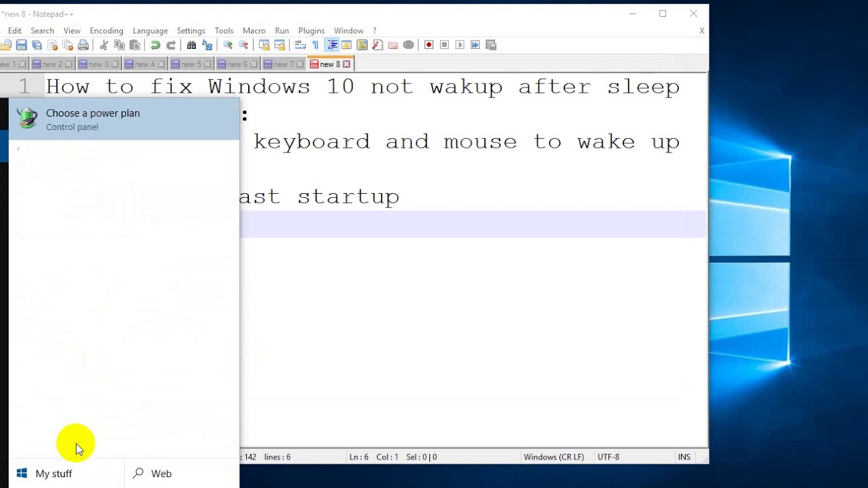
Task: Open the Tools menu
Action: click(224, 30)
